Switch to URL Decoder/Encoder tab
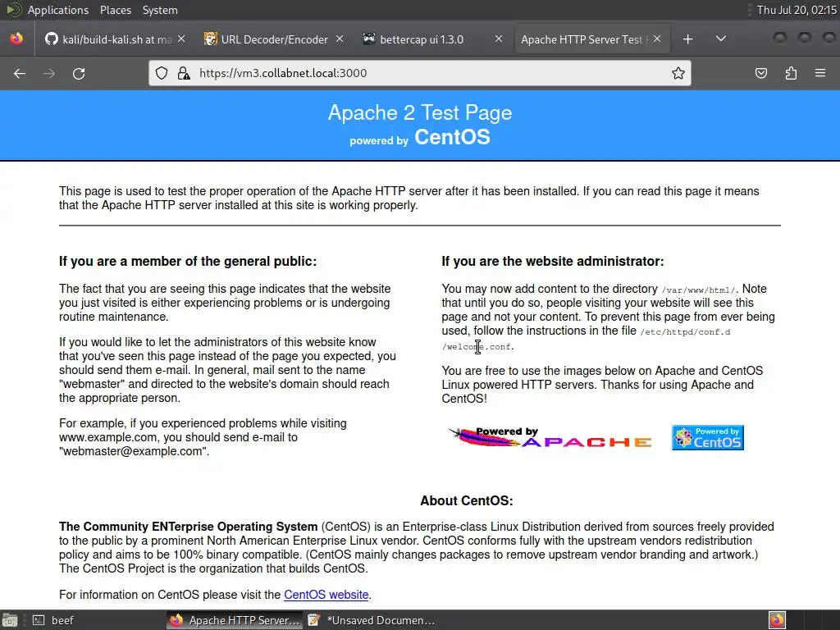The width and height of the screenshot is (840, 630). click(x=273, y=39)
